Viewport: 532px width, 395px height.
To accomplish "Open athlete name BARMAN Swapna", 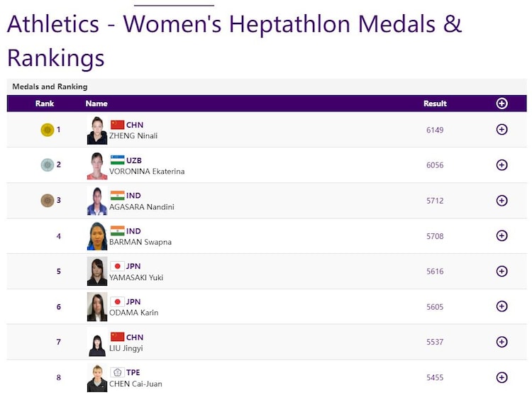I will tap(140, 242).
